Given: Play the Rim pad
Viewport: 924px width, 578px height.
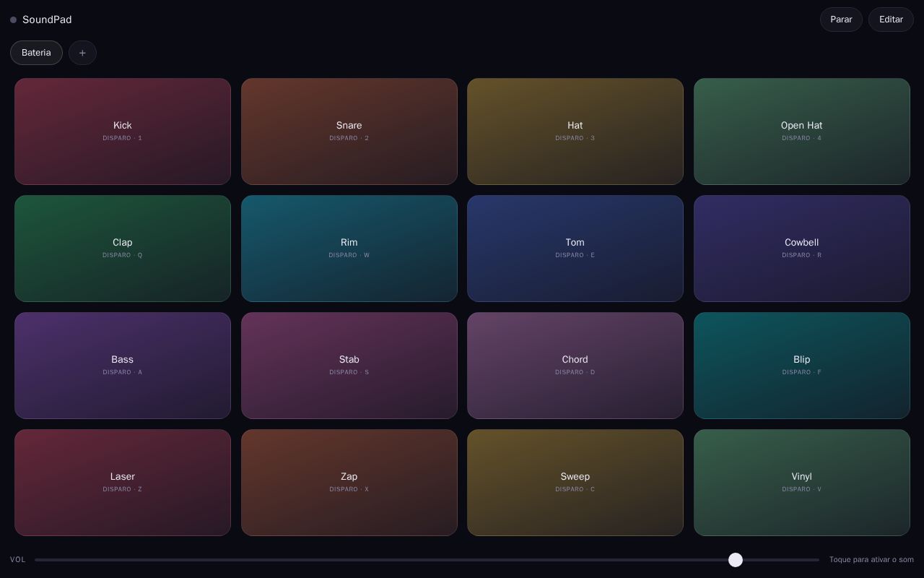Looking at the screenshot, I should point(349,249).
